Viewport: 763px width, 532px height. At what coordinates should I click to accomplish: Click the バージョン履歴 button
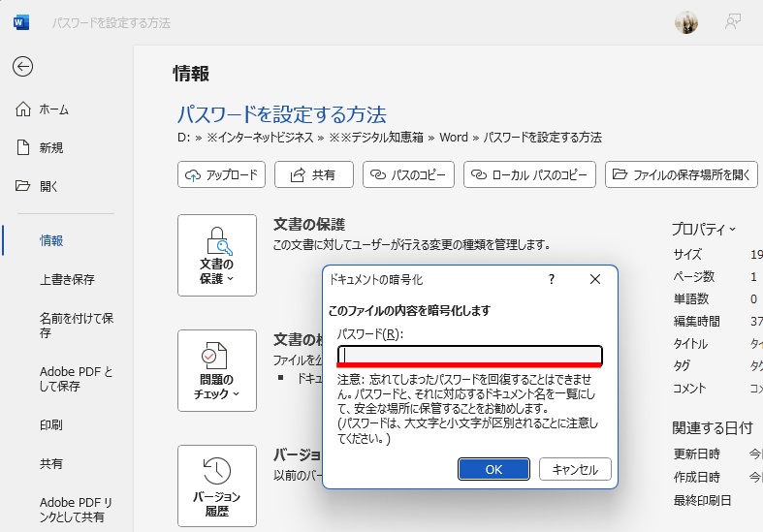tap(217, 485)
